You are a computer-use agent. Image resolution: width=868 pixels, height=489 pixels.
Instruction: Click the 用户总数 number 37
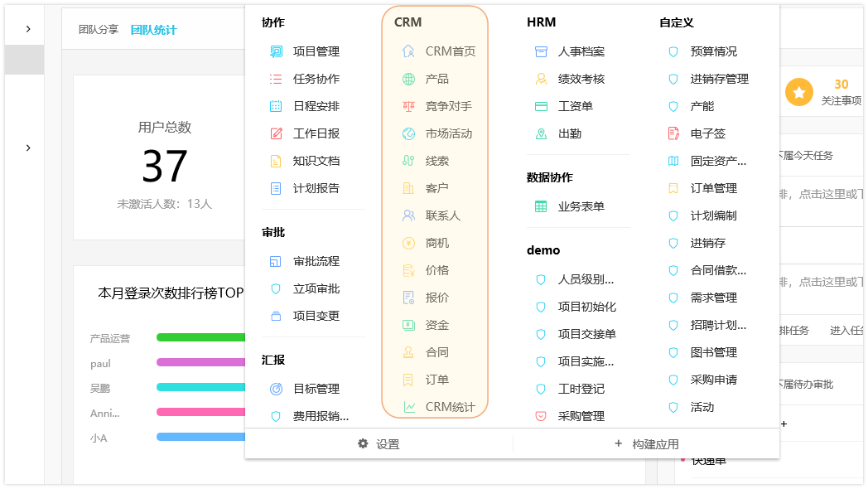164,166
